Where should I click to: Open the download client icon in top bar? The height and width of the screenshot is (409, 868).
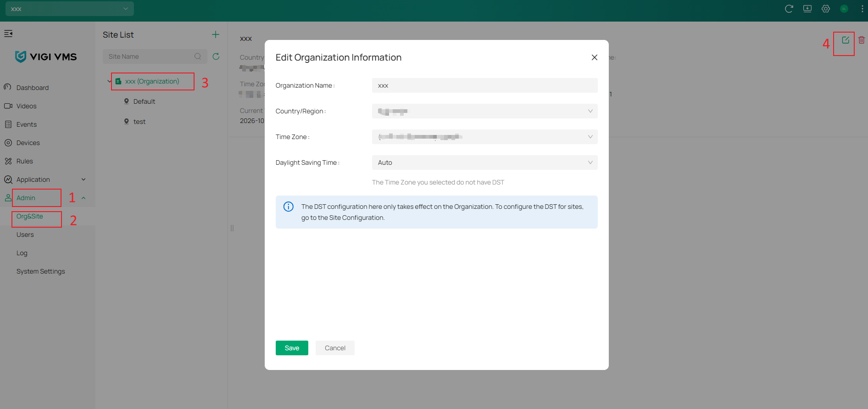(807, 9)
